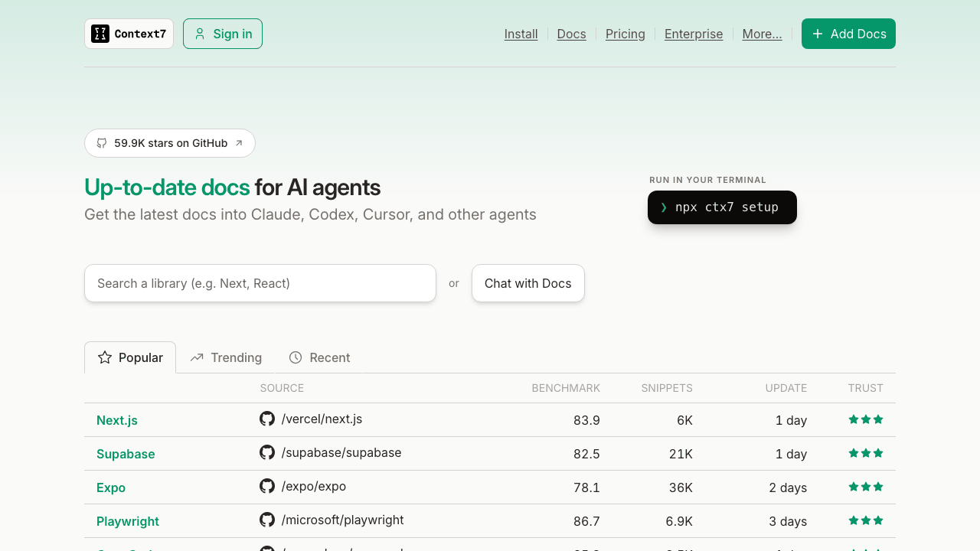
Task: Click the 36K snippets value
Action: (x=681, y=487)
